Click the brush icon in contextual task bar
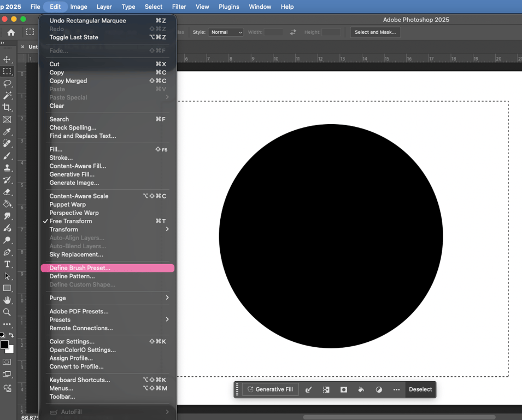The image size is (522, 420). coord(309,389)
